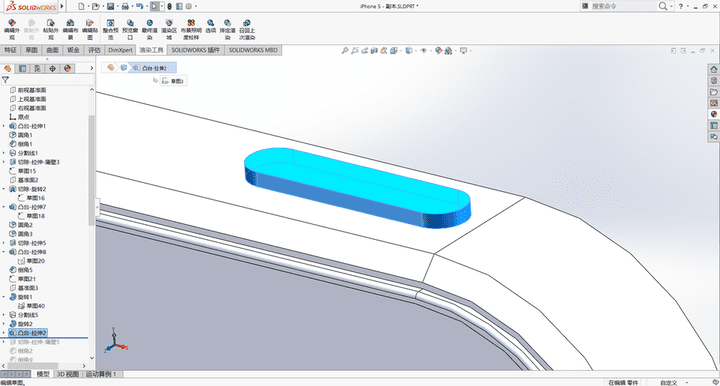The height and width of the screenshot is (386, 720).
Task: Expand the 分割线1 feature node
Action: (4, 153)
